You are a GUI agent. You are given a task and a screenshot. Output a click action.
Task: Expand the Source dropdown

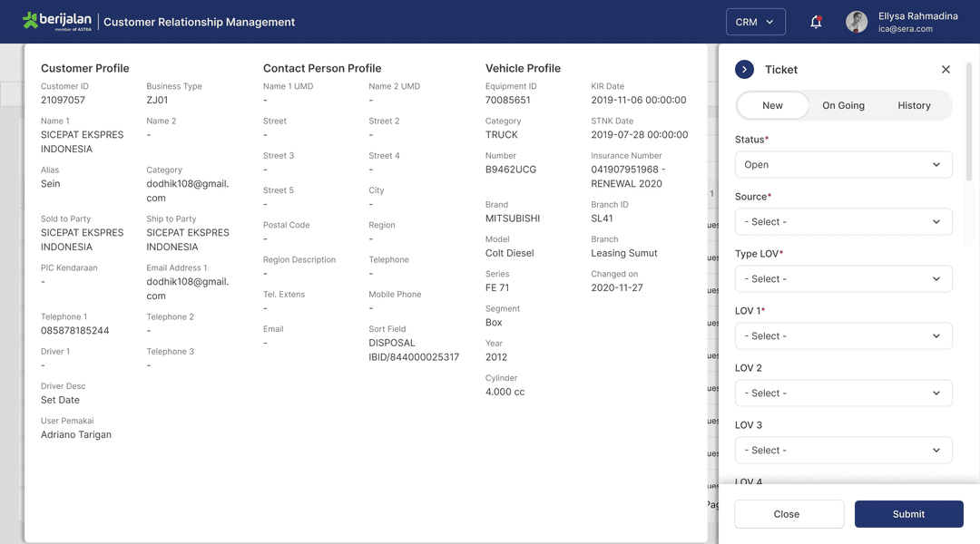click(843, 222)
